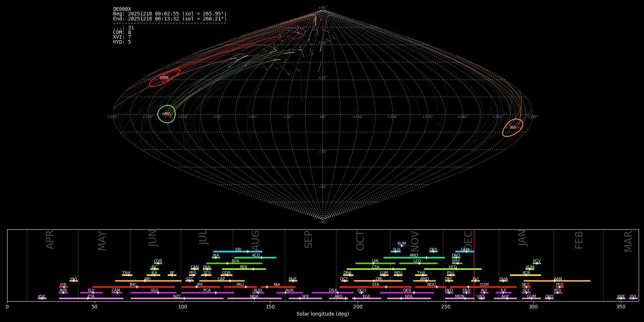The image size is (644, 322).
Task: Click the NTA shower bar
Action: (409, 298)
